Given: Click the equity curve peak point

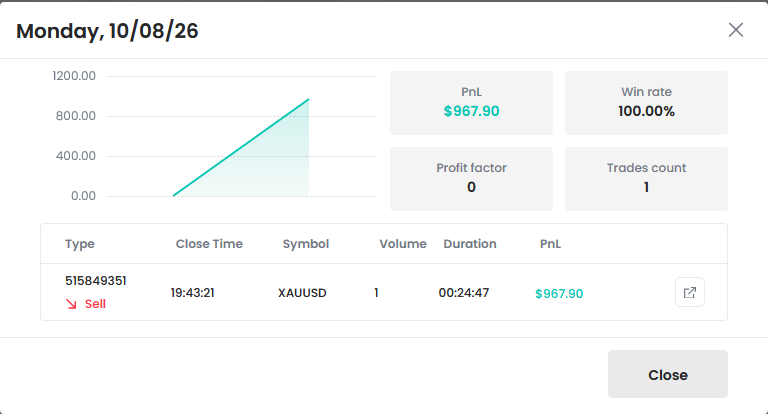Looking at the screenshot, I should [309, 99].
